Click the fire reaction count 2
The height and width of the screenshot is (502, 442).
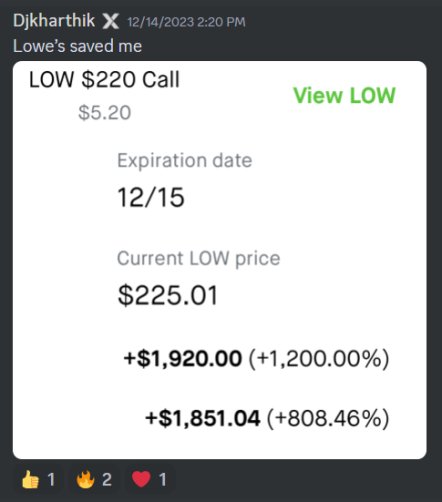pyautogui.click(x=107, y=480)
